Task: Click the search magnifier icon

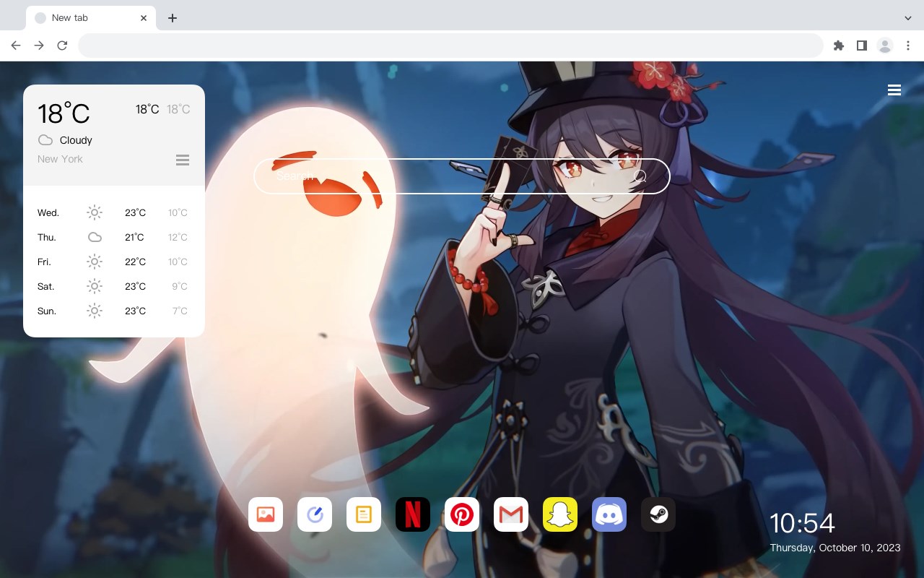Action: point(640,176)
